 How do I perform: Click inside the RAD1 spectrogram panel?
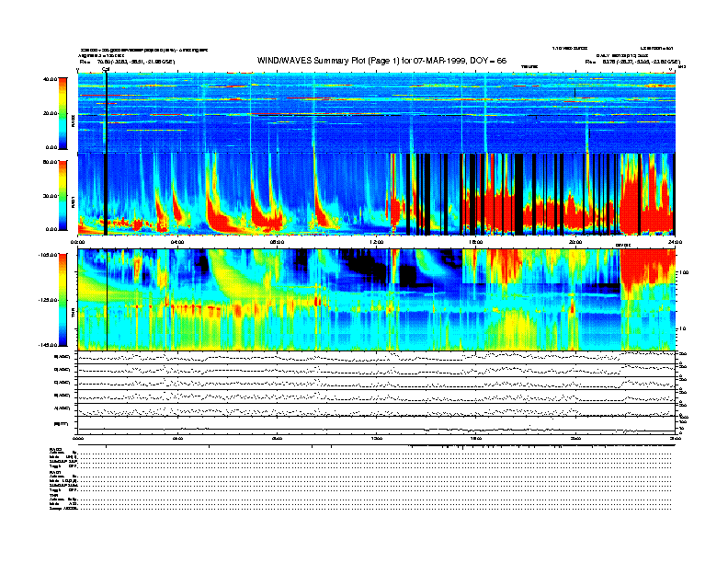pos(377,195)
